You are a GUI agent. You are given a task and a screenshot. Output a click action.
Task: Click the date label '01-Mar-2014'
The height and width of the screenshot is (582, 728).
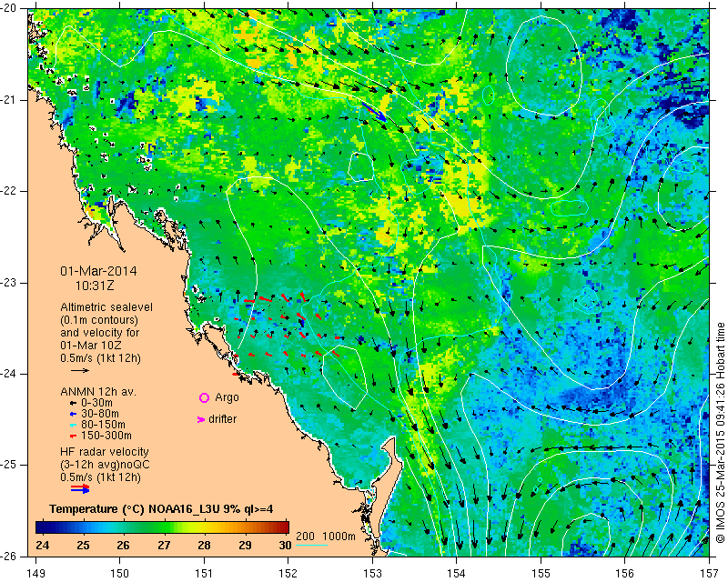pyautogui.click(x=98, y=271)
